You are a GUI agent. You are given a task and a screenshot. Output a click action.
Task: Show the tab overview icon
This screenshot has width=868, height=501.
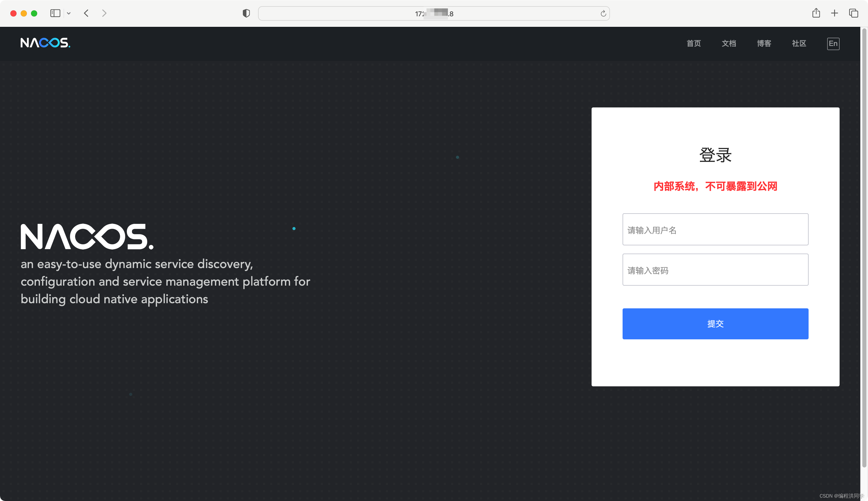(x=853, y=13)
